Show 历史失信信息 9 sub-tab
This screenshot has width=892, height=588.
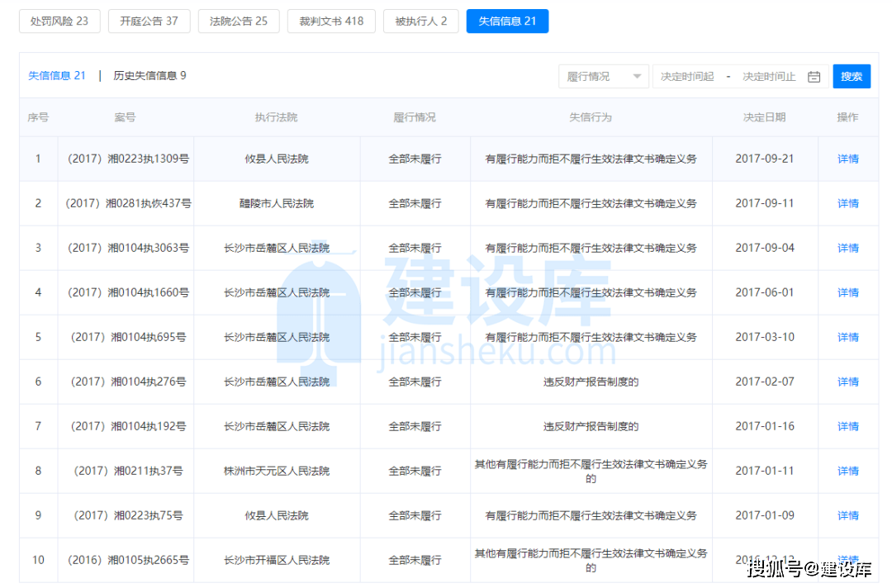(x=149, y=76)
